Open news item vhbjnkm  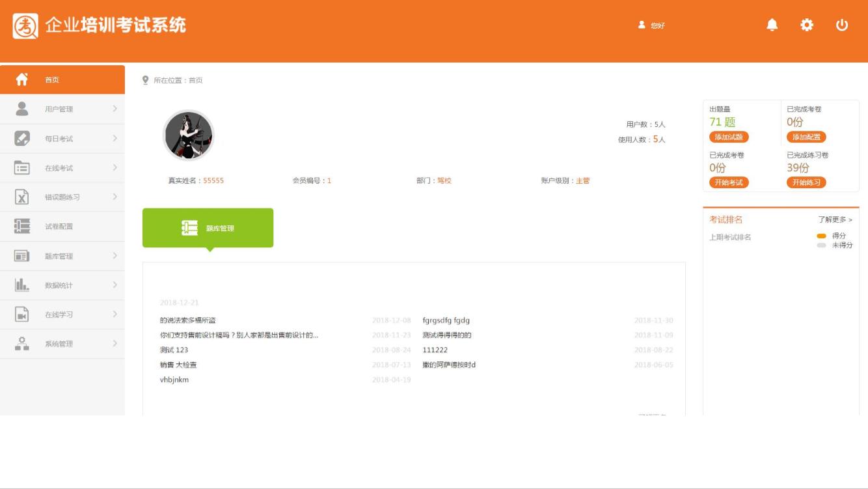click(x=174, y=380)
